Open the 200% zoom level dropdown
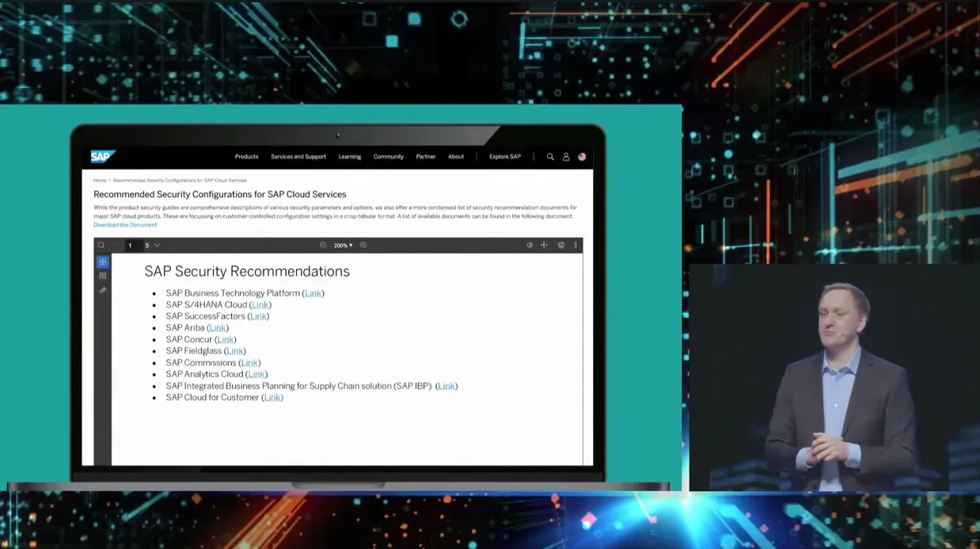 (343, 246)
